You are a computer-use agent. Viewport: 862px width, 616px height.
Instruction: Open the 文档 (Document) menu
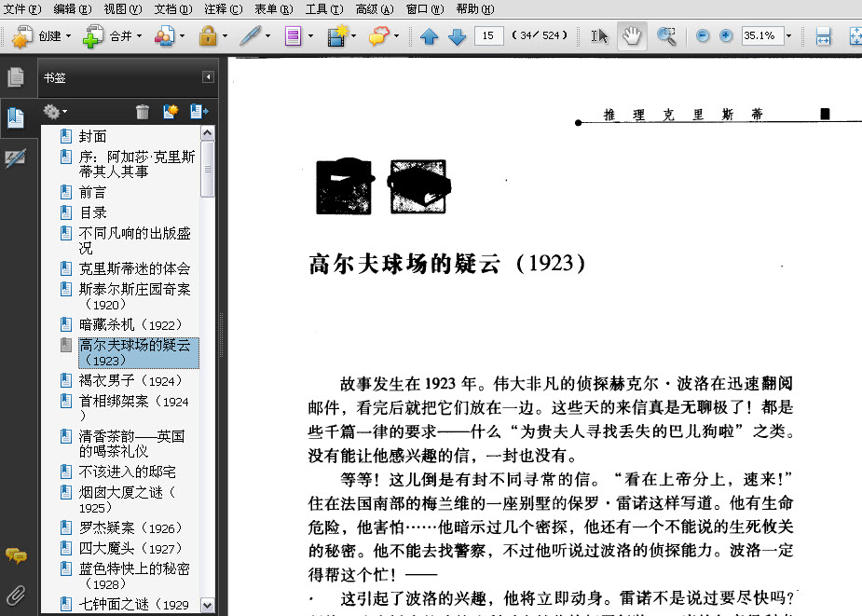click(173, 8)
